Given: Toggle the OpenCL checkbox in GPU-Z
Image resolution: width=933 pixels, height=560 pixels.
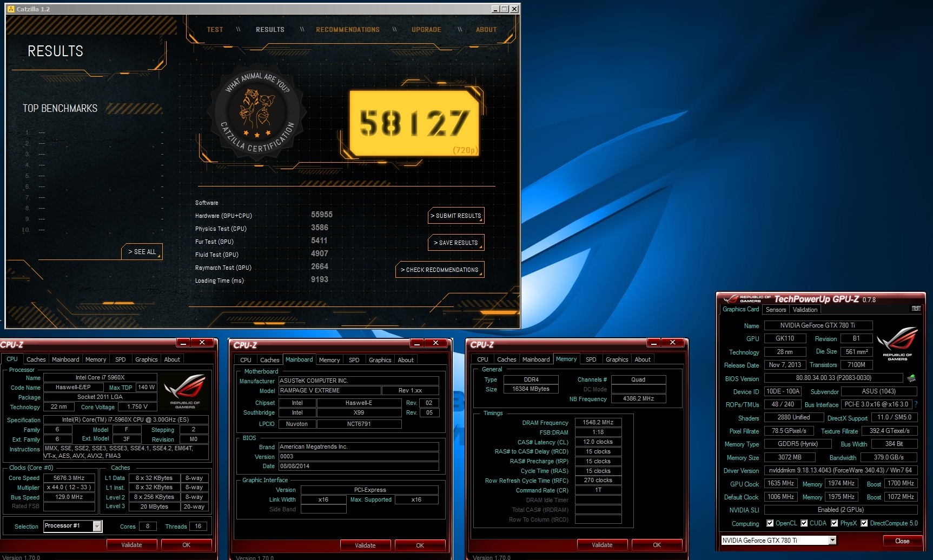Looking at the screenshot, I should pos(770,523).
